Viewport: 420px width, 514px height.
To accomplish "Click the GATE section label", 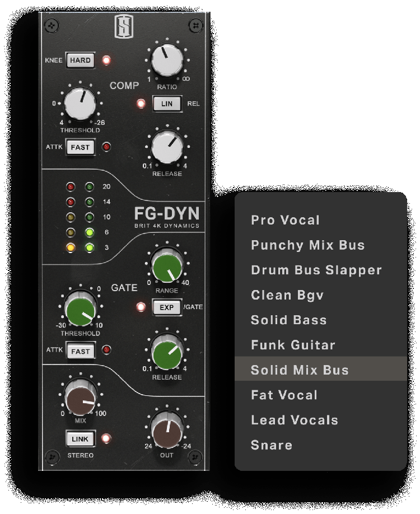I will (x=124, y=288).
